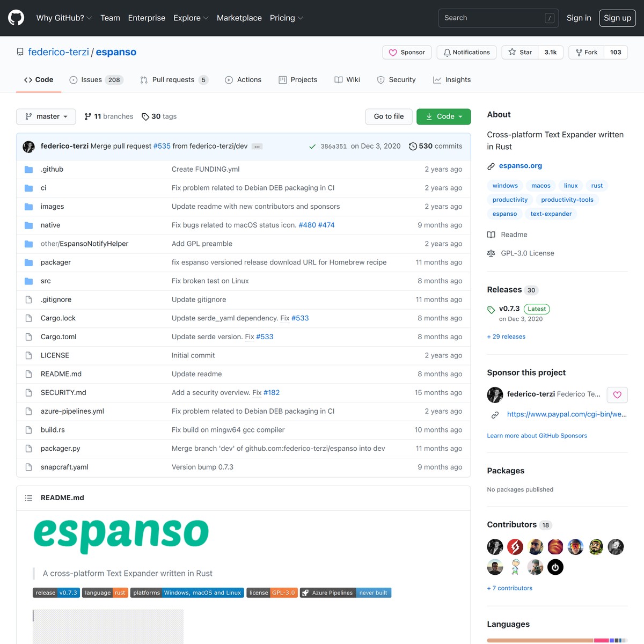Open the README table of contents icon

click(29, 498)
